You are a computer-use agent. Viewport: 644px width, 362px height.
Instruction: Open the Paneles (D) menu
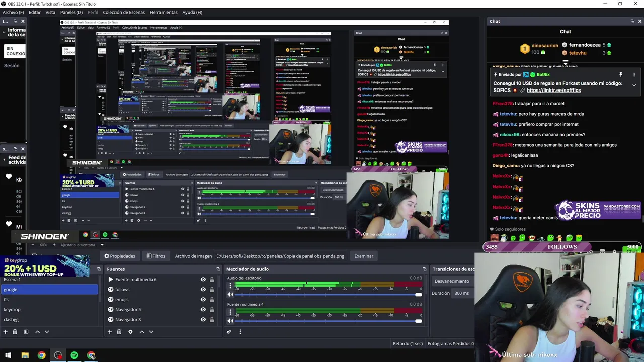click(71, 12)
